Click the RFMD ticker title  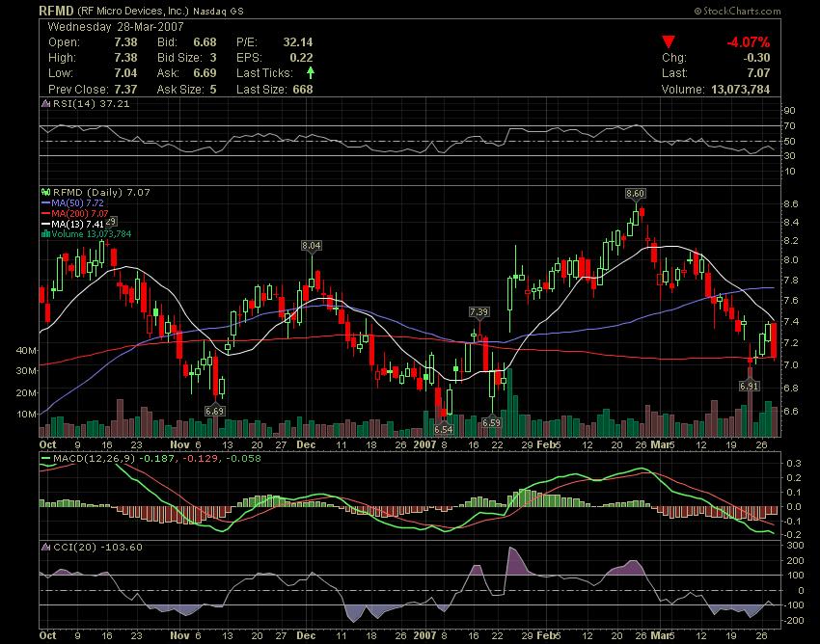pos(57,11)
